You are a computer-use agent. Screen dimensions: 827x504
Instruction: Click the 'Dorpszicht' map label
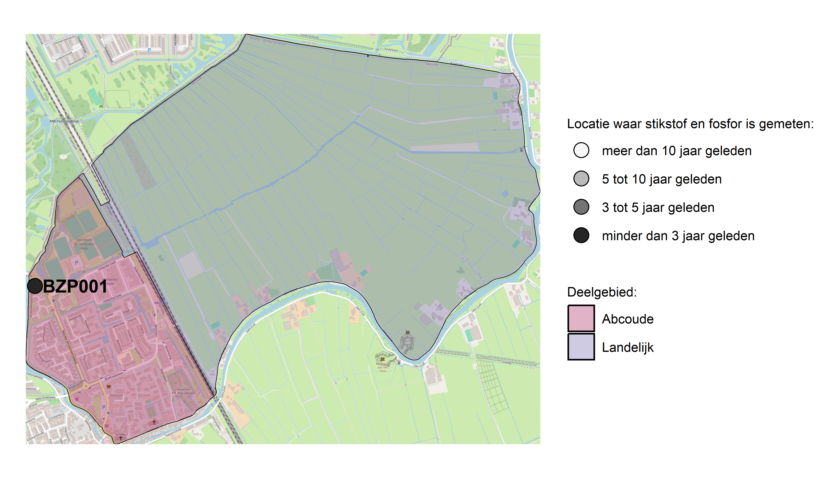click(116, 395)
